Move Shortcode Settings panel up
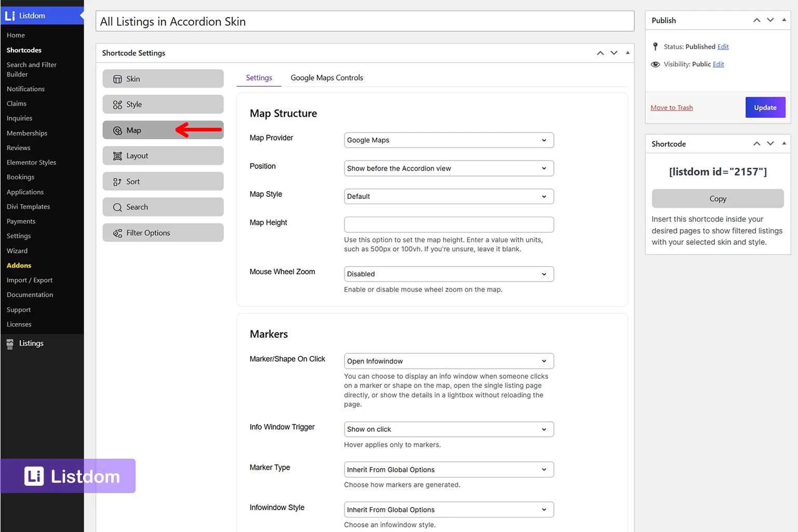 coord(600,53)
